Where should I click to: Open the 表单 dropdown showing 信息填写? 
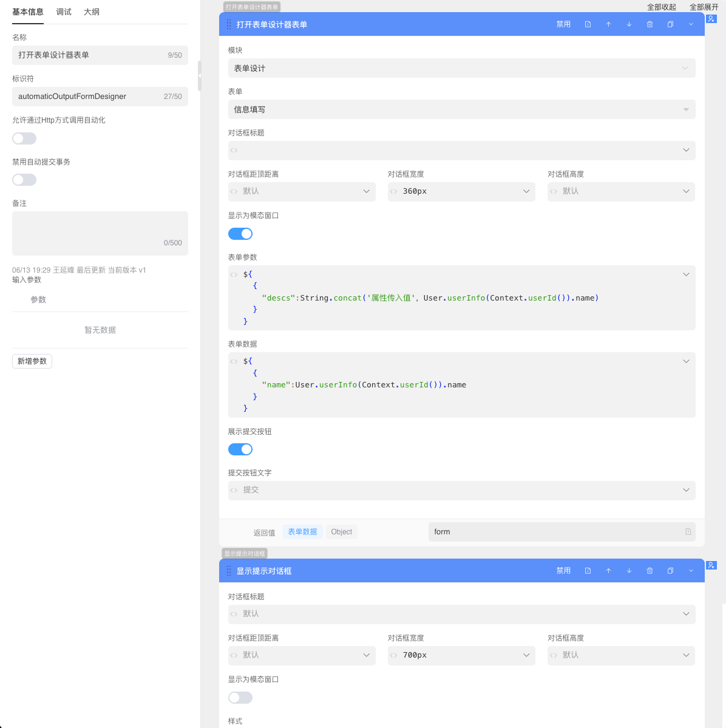pos(461,109)
